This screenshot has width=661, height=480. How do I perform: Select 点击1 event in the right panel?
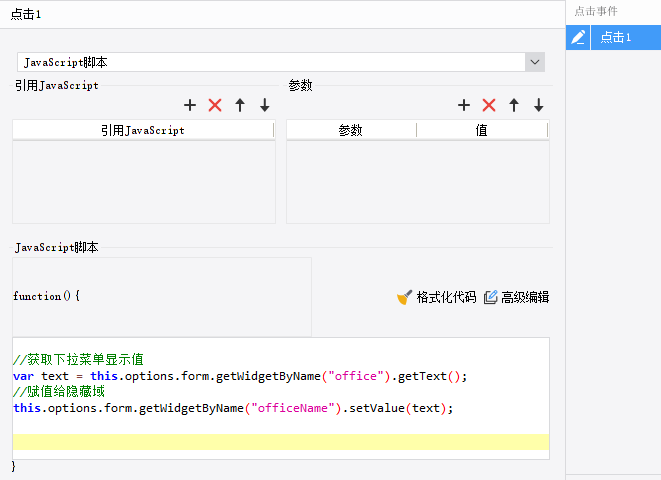click(x=626, y=38)
